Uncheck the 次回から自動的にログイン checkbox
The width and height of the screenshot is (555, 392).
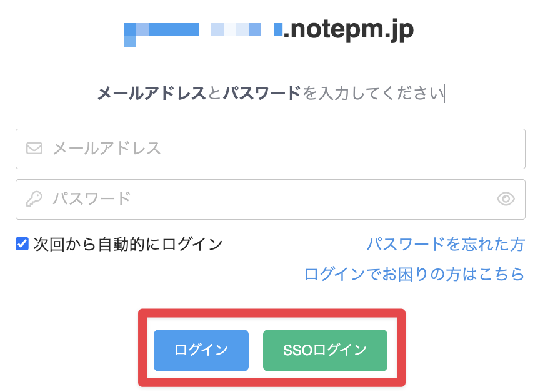(x=22, y=244)
